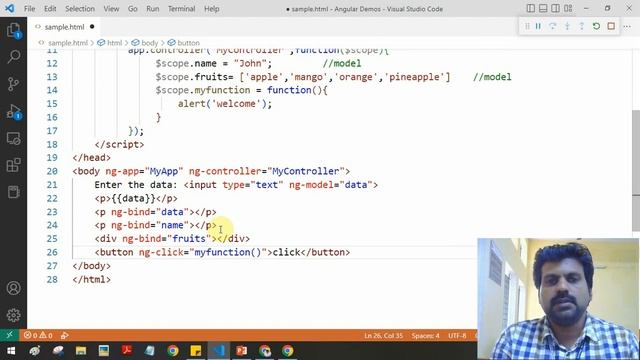Expand the button breadcrumb item
This screenshot has width=640, height=360.
point(189,43)
